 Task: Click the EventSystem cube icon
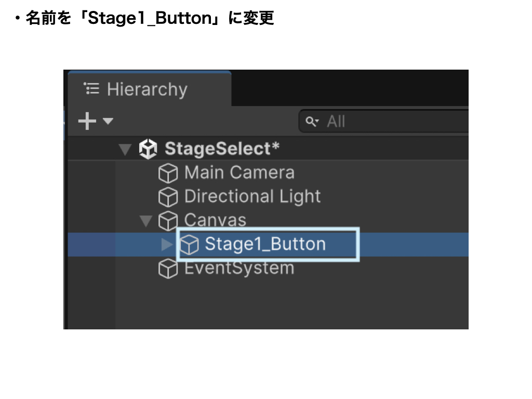tap(167, 269)
